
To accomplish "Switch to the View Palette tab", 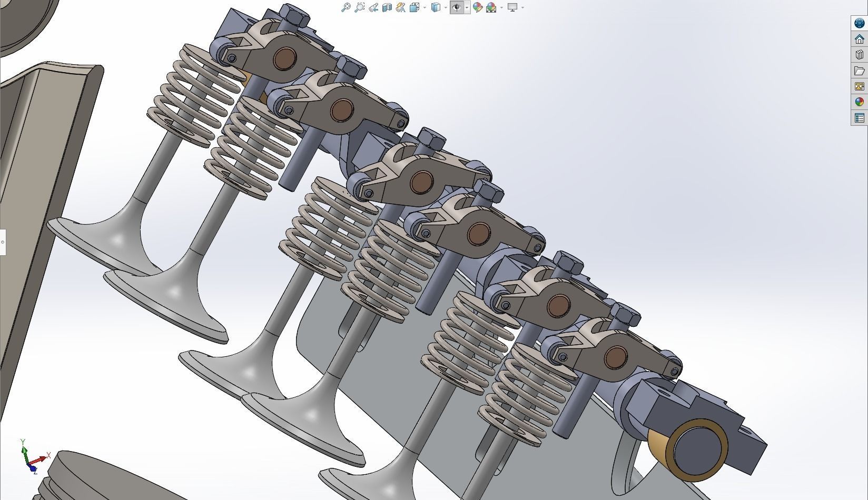I will 859,85.
